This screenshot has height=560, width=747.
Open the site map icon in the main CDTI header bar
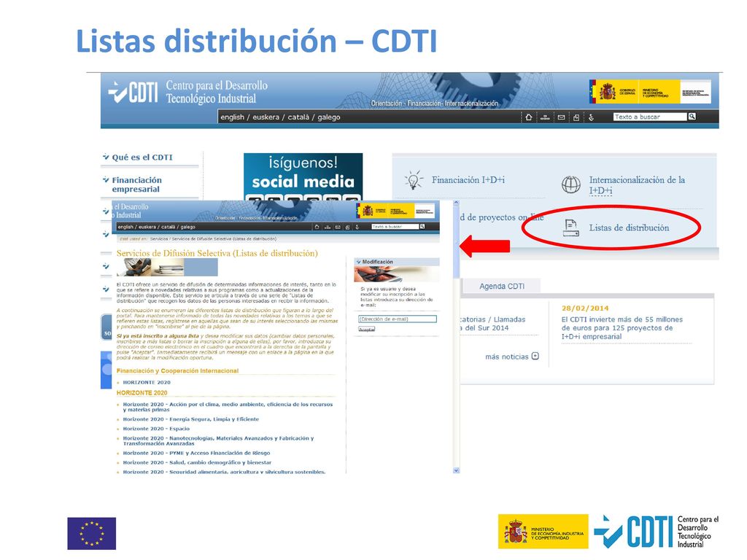click(x=546, y=117)
